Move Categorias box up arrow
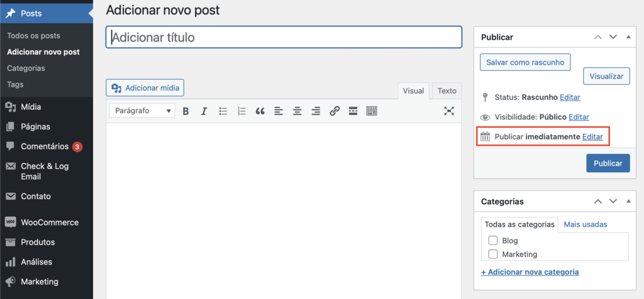The width and height of the screenshot is (644, 299). click(x=598, y=202)
